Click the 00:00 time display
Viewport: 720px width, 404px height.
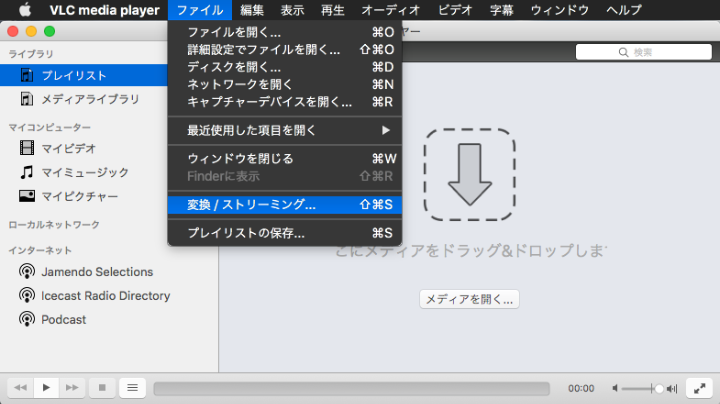click(581, 388)
